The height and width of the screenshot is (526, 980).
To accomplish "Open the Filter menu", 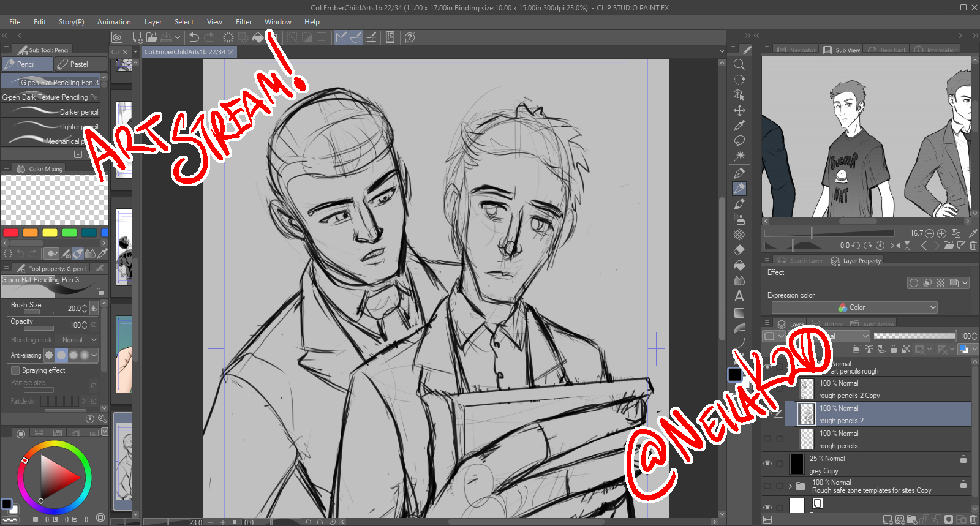I will coord(243,22).
